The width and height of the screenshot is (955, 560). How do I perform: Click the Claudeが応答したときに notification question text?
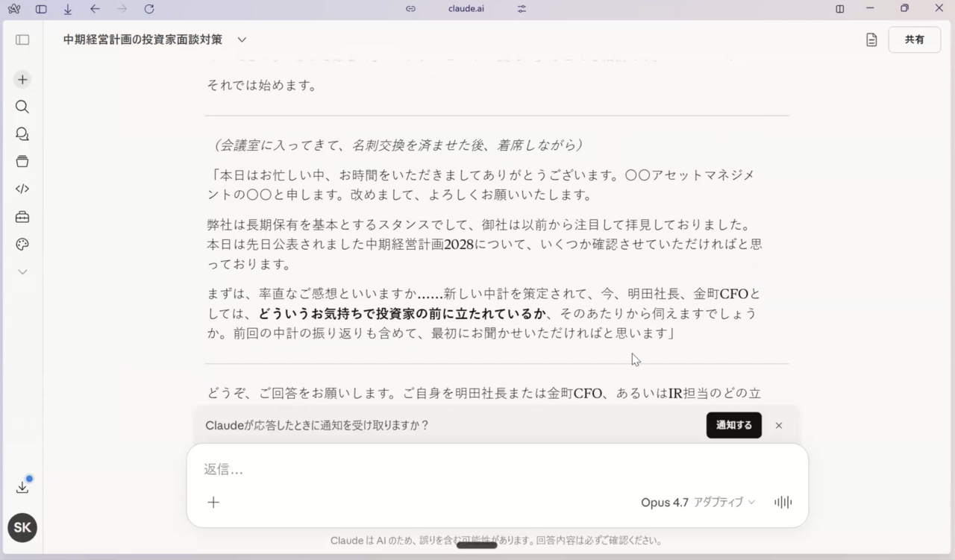[x=317, y=425]
